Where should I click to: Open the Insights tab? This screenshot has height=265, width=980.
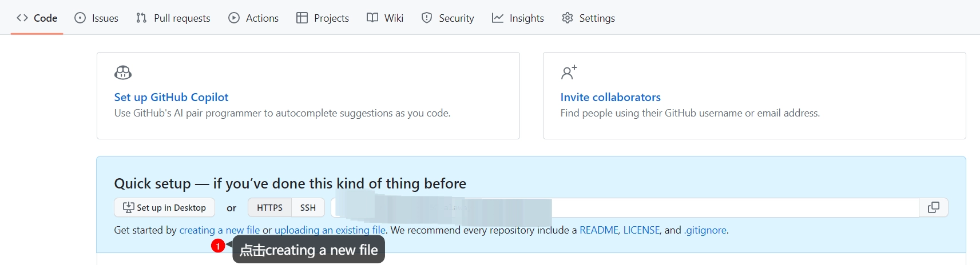pos(518,18)
